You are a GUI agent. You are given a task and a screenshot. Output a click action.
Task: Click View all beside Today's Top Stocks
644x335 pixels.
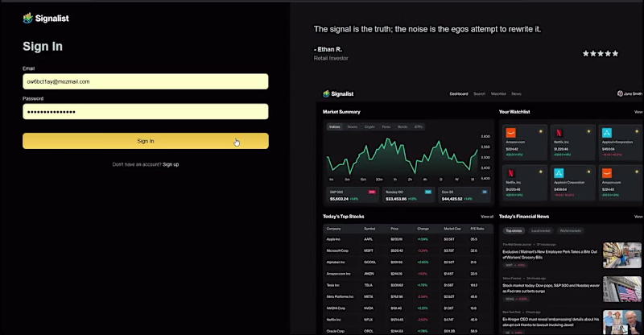click(487, 217)
